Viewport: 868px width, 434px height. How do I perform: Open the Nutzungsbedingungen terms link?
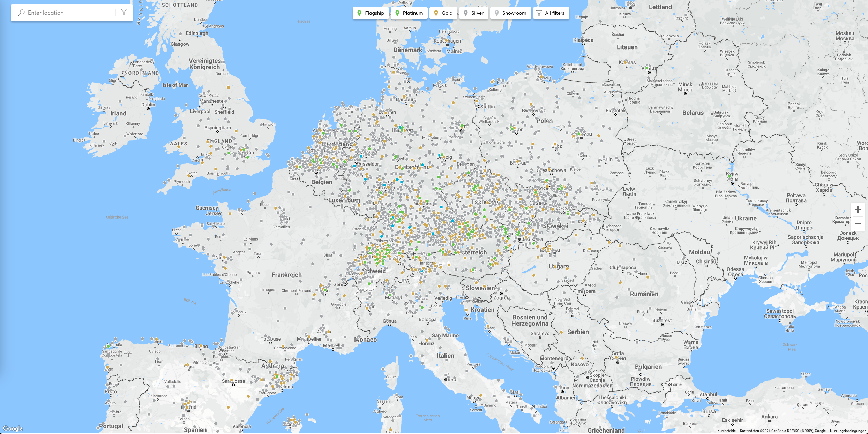pos(848,431)
